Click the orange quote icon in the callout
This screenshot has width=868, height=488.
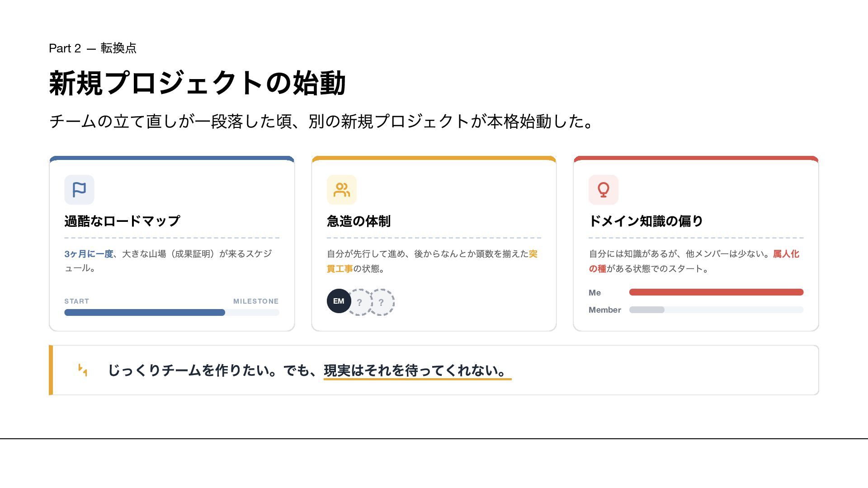(83, 370)
